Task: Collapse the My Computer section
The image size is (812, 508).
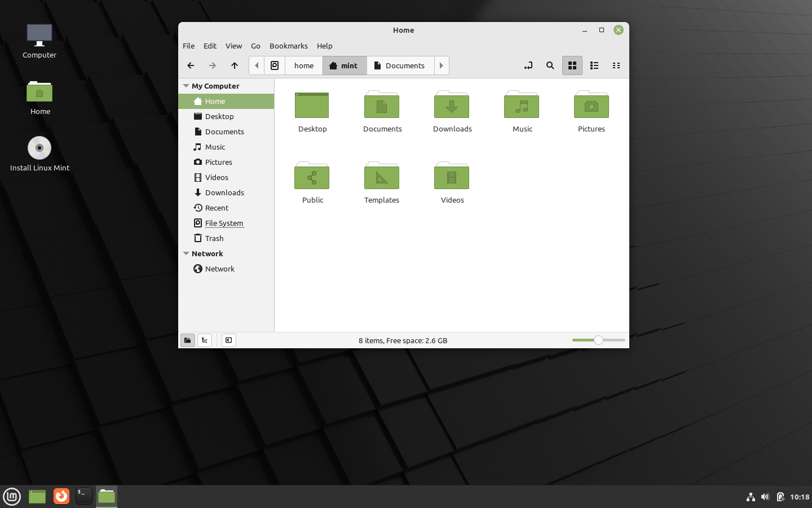Action: (x=186, y=86)
